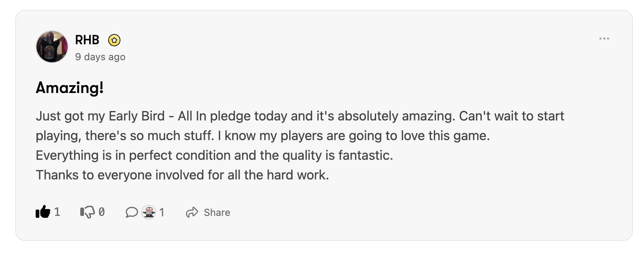Click the word "pledge" in the review

coord(230,116)
